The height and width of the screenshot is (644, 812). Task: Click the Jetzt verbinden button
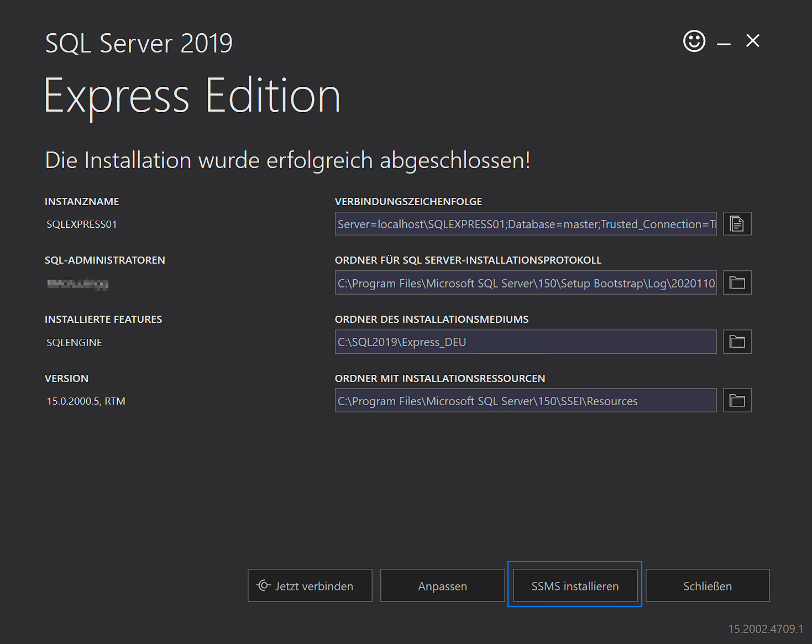[310, 585]
